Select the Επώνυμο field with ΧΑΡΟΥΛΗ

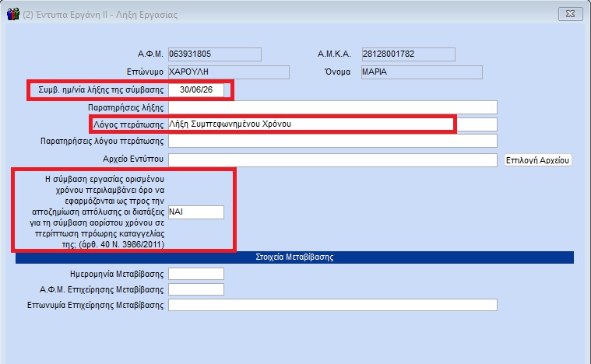point(228,72)
